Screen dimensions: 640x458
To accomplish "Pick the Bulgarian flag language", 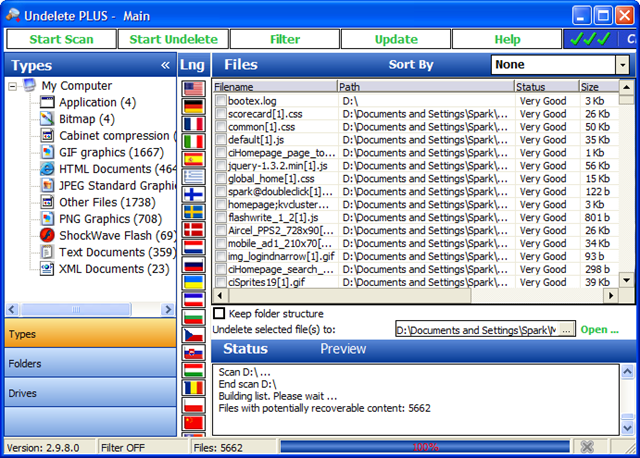I will click(193, 318).
